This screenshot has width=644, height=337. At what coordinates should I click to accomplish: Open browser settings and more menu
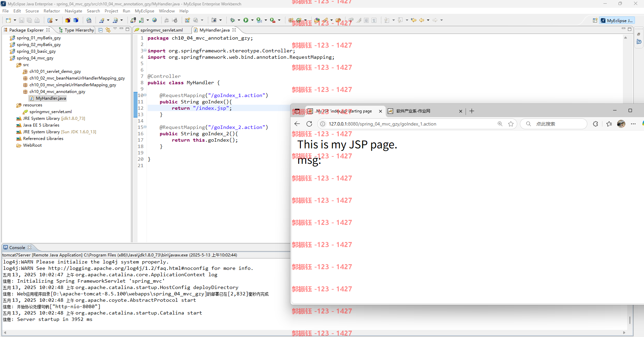point(633,124)
